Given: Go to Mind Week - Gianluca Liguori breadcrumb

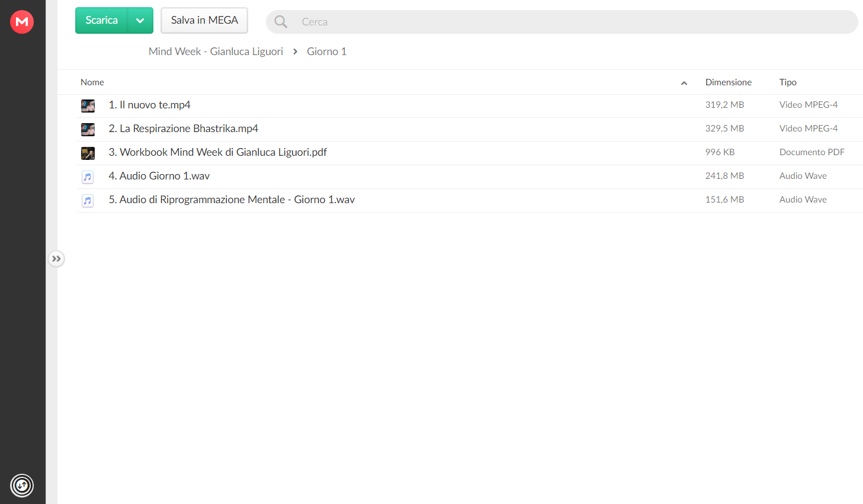Looking at the screenshot, I should click(216, 52).
